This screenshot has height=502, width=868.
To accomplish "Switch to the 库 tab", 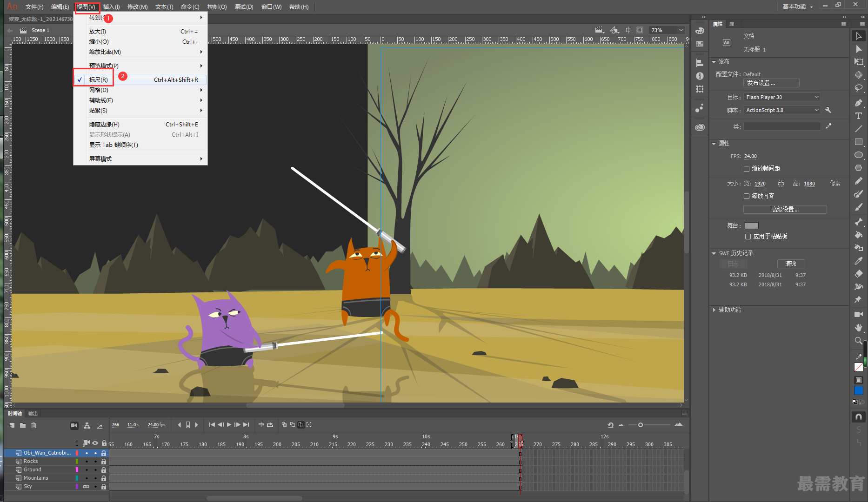I will 732,24.
